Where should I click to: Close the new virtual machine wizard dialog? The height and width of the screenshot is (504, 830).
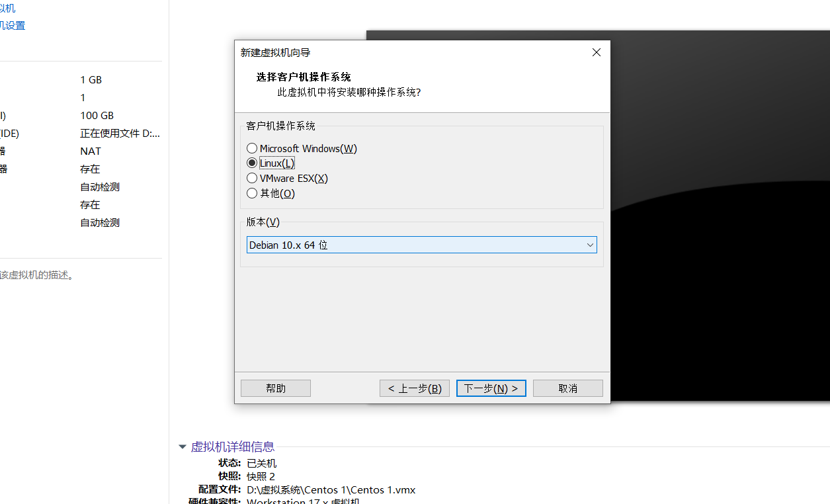(x=596, y=52)
